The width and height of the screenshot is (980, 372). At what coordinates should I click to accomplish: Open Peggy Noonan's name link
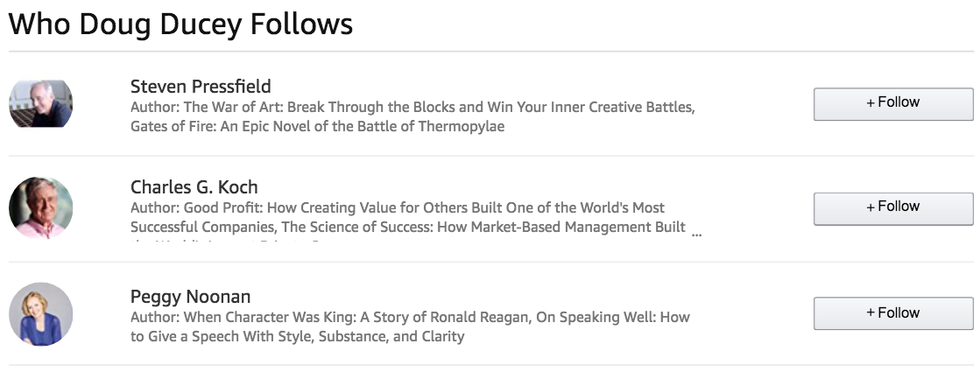(x=190, y=297)
